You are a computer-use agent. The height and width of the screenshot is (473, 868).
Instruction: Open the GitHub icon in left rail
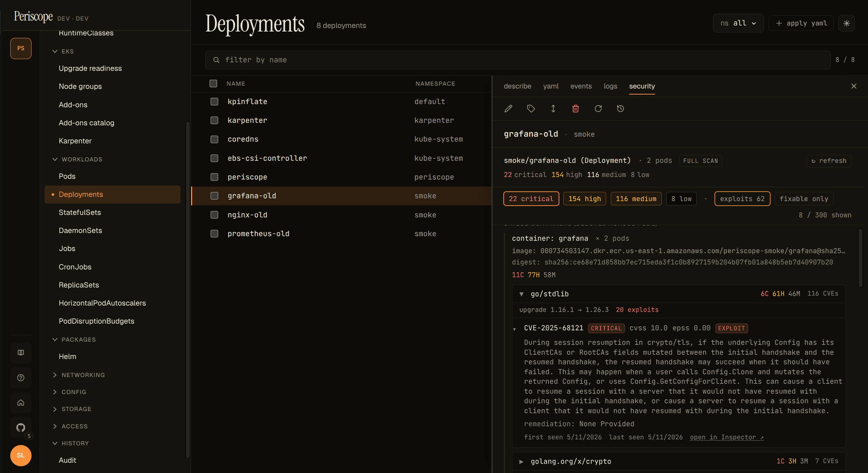pyautogui.click(x=21, y=428)
